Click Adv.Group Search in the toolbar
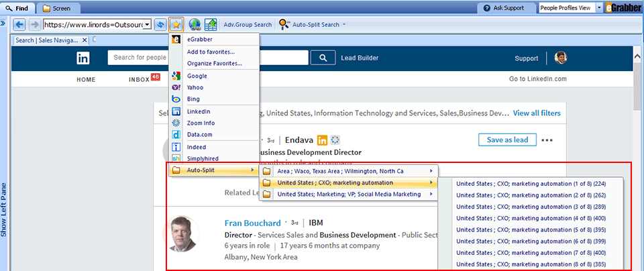Screen dimensions: 644x271 pyautogui.click(x=248, y=25)
